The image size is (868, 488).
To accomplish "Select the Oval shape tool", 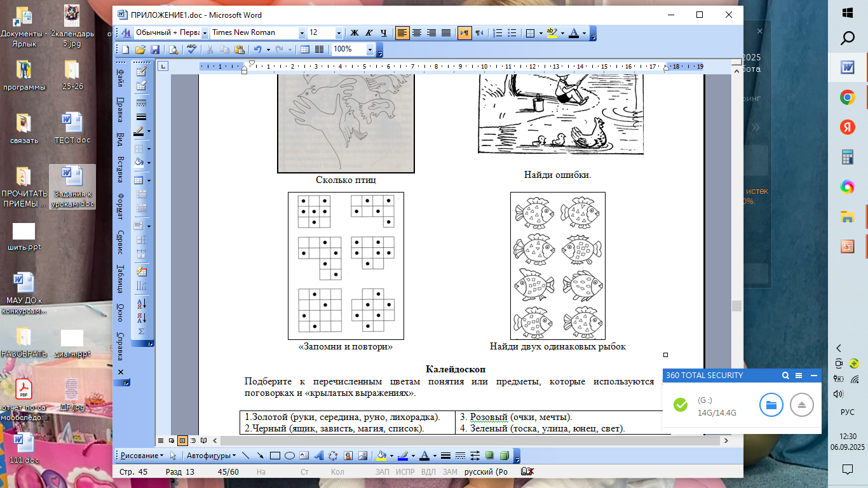I will click(289, 456).
